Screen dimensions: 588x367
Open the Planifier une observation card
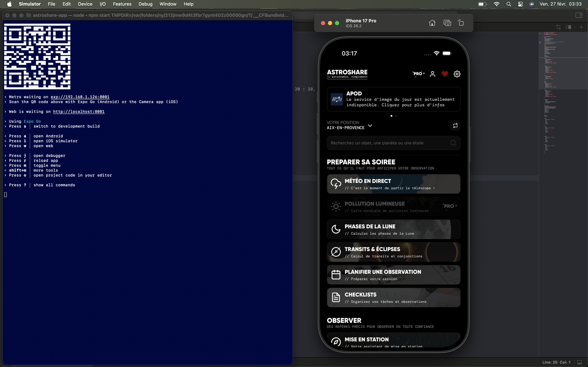coord(394,275)
